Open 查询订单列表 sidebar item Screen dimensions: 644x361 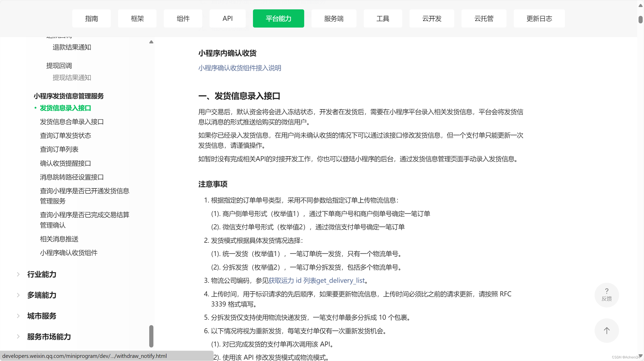(59, 149)
